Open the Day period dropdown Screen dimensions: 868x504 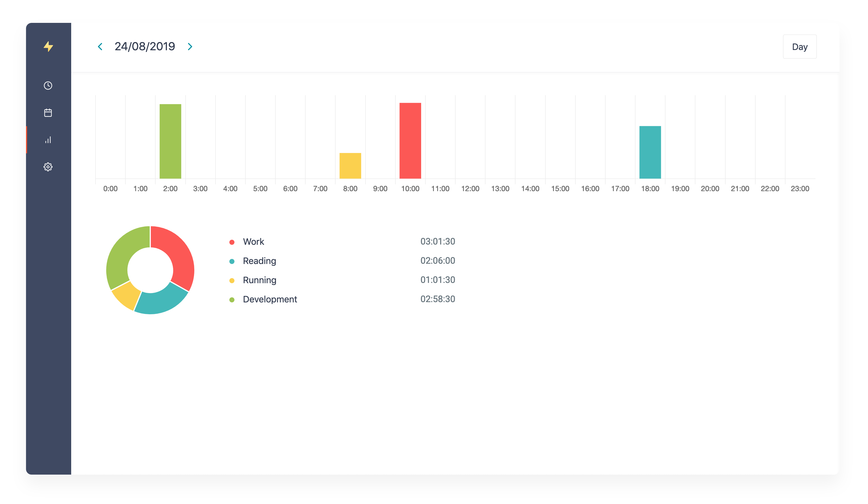[799, 47]
